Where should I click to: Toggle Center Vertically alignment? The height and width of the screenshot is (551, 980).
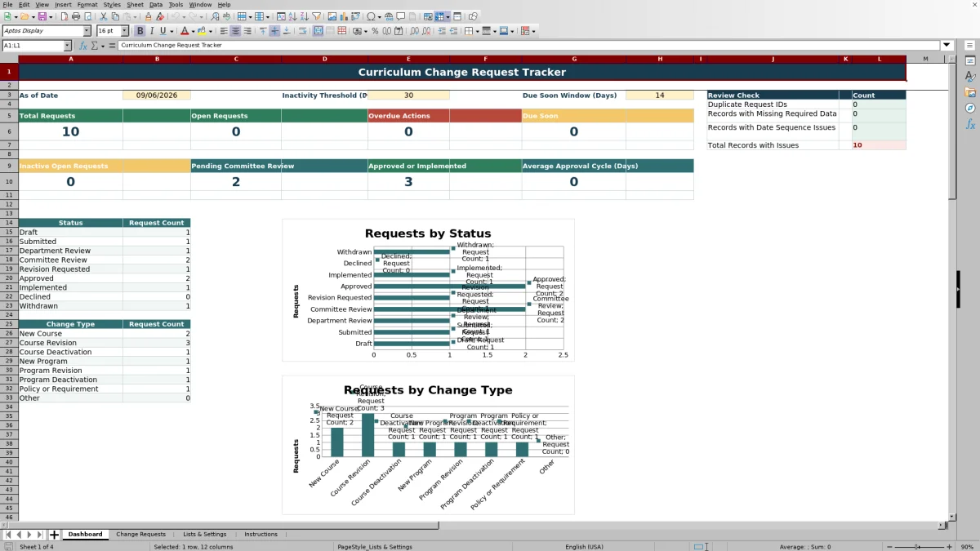[x=274, y=31]
